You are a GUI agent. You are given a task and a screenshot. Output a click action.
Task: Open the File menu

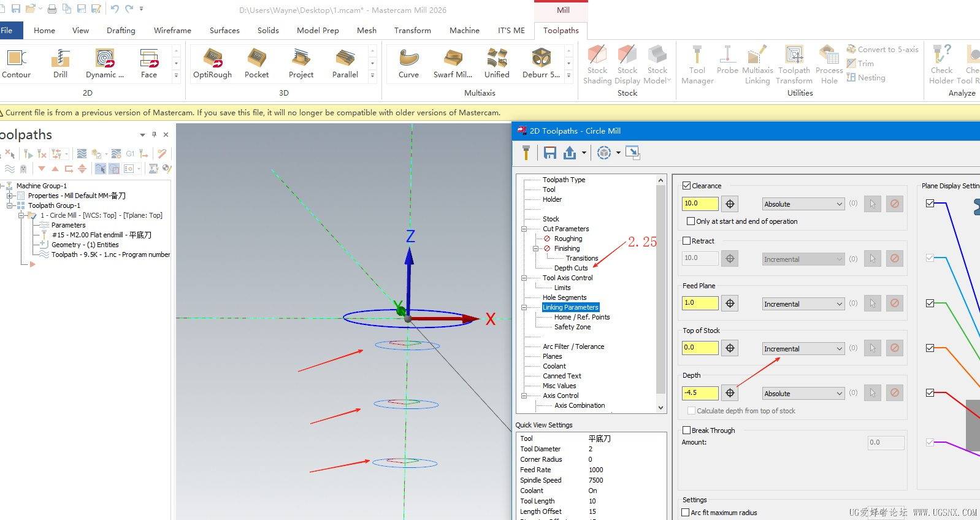(x=9, y=30)
